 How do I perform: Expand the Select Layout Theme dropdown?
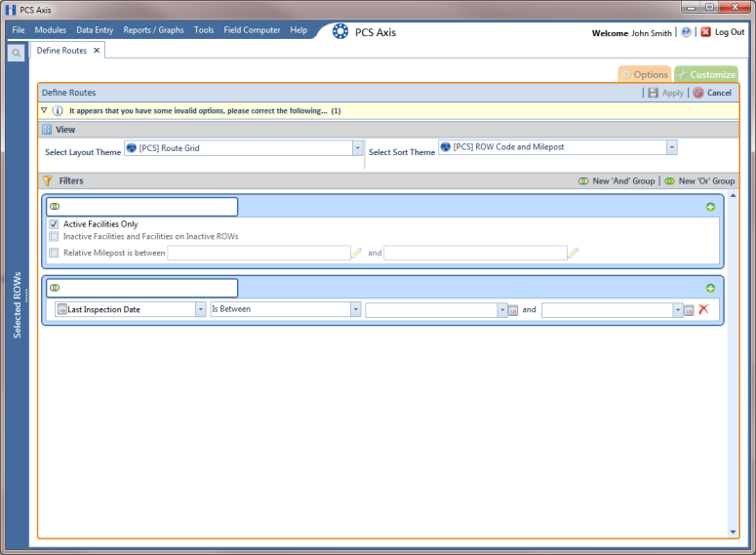357,148
